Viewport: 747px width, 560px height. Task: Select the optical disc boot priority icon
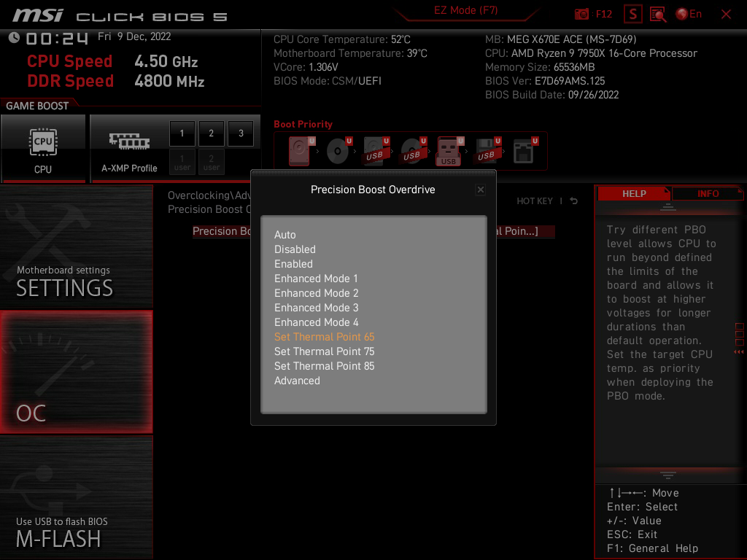coord(339,151)
